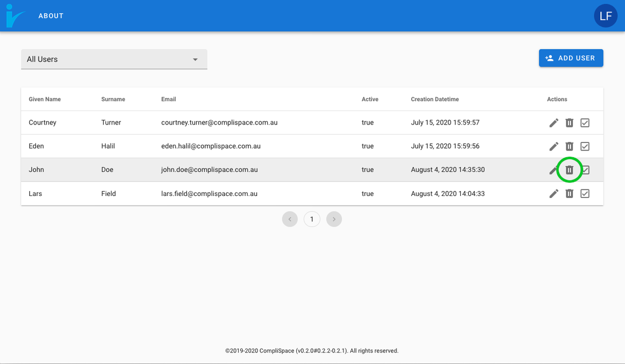The width and height of the screenshot is (625, 364).
Task: Click the CompliSpace copyright footer text
Action: click(312, 351)
